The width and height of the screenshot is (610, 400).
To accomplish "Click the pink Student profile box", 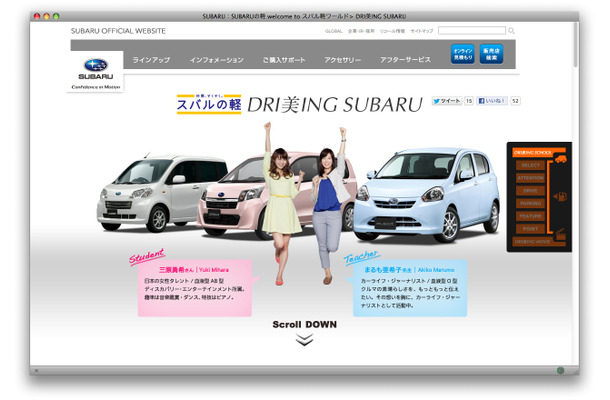I will click(195, 288).
